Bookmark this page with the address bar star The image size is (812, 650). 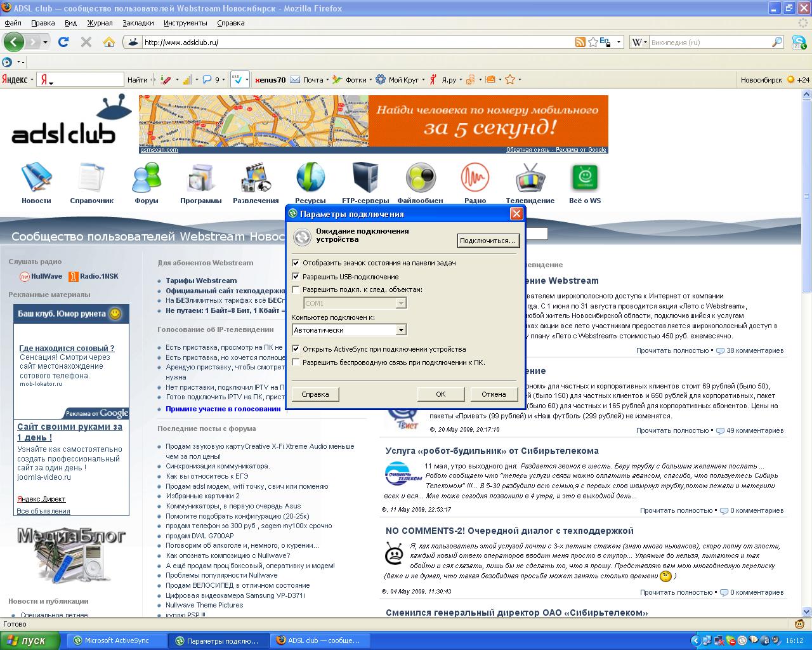pyautogui.click(x=593, y=42)
